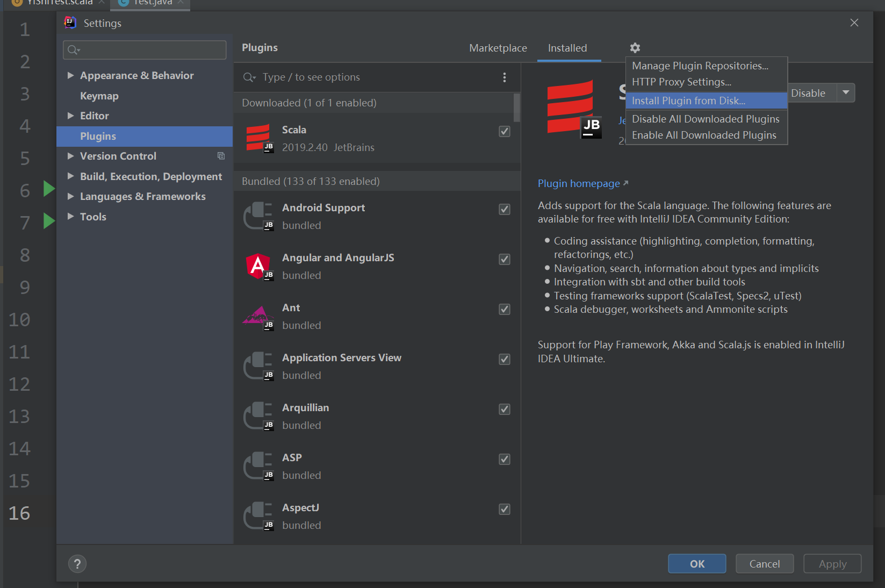Click the IntelliJ icon in Settings title bar
Screen dimensions: 885x588
point(70,23)
